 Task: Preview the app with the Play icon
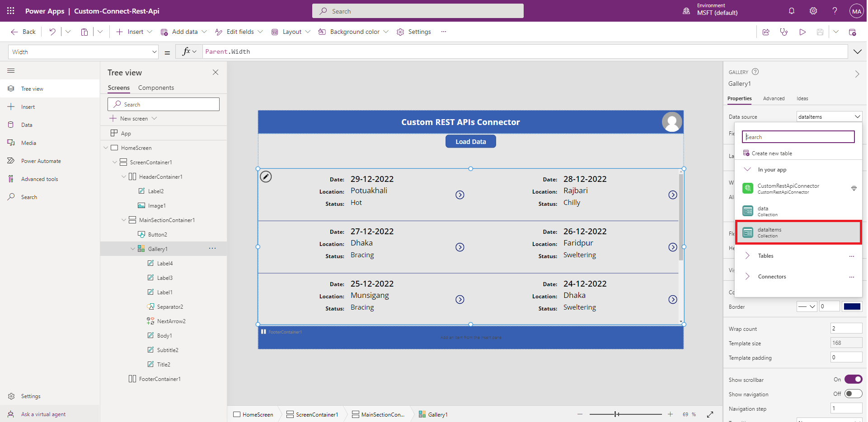pos(802,32)
